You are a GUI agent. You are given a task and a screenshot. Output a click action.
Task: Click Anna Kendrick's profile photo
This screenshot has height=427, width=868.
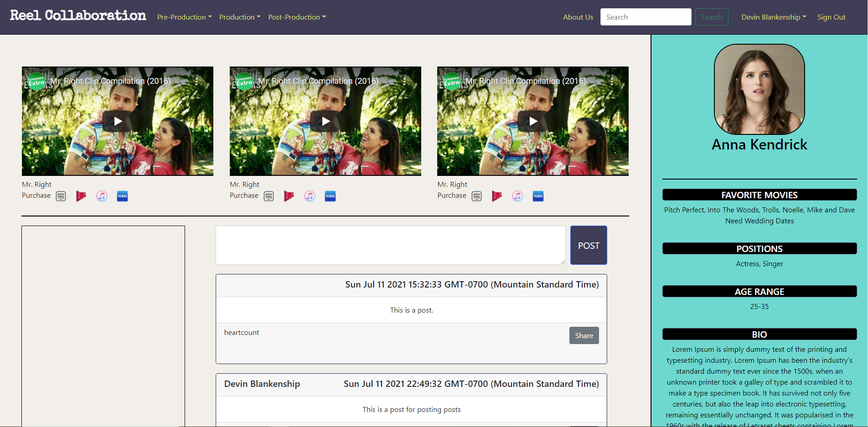coord(759,89)
